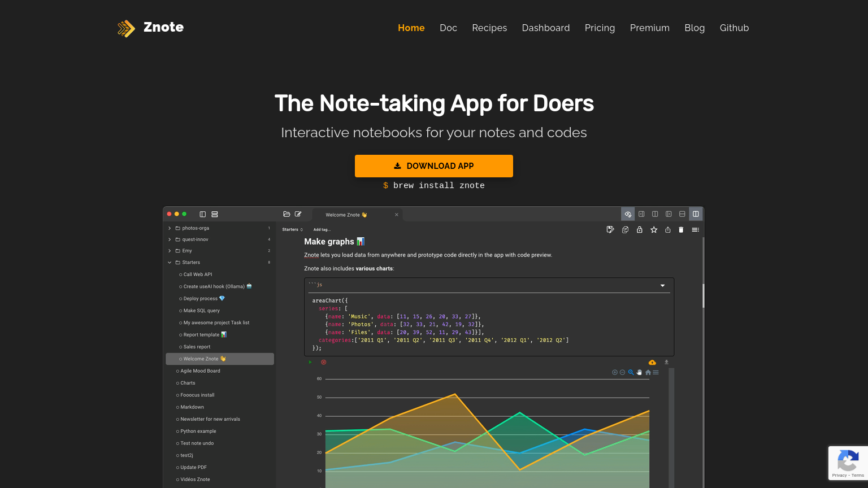Click the home reset icon on the chart
The height and width of the screenshot is (488, 868).
click(648, 372)
